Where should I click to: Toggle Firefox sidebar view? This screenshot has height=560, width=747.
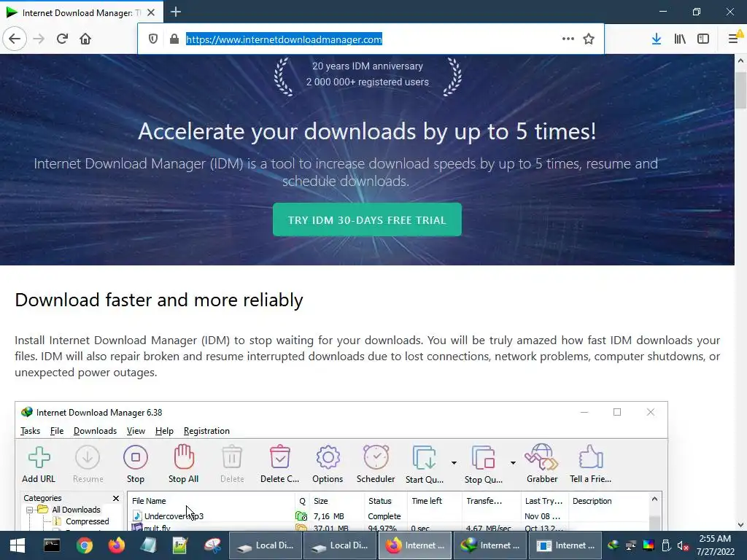(703, 39)
